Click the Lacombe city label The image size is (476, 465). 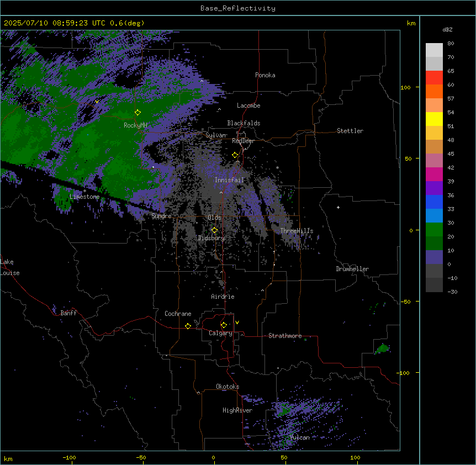coord(248,105)
